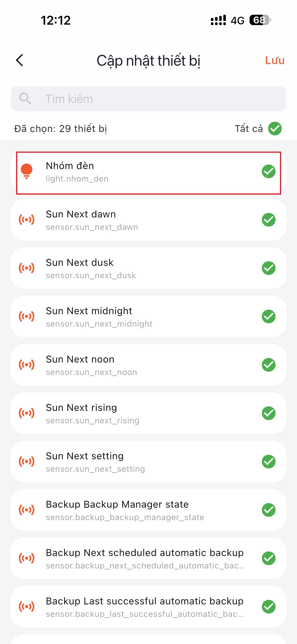Tap the Tất cả label
This screenshot has height=644, width=297.
point(248,129)
